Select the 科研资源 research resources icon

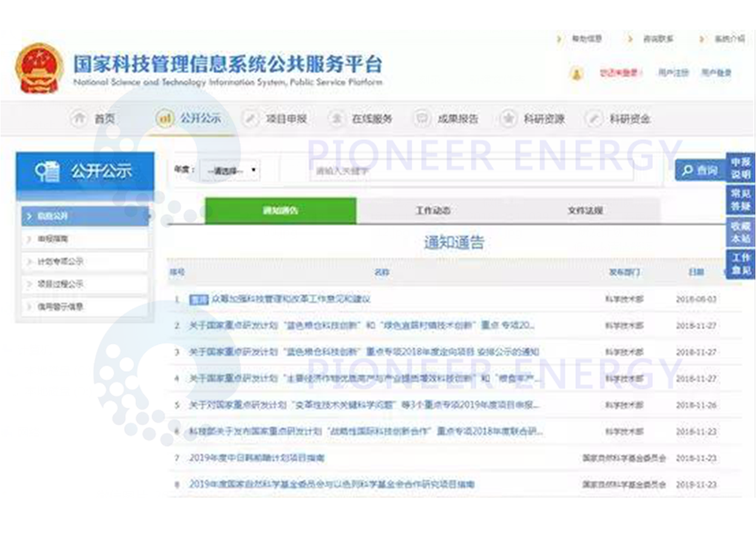coord(508,119)
